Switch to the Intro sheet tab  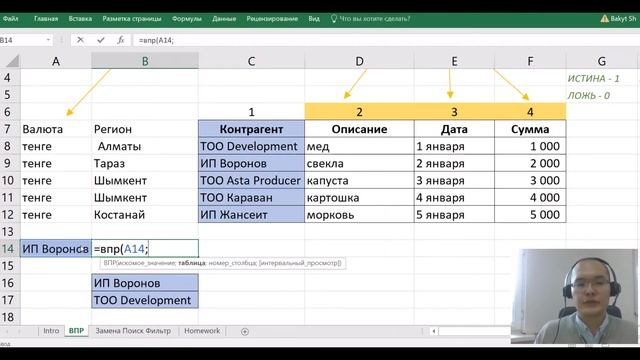[x=51, y=331]
